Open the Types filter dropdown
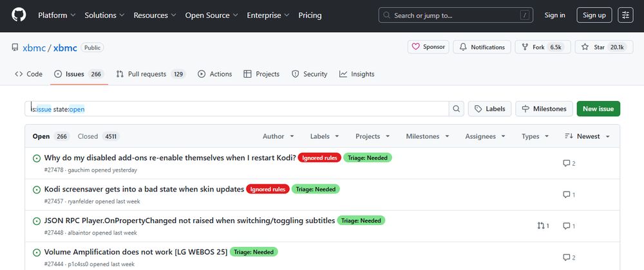 (x=536, y=136)
